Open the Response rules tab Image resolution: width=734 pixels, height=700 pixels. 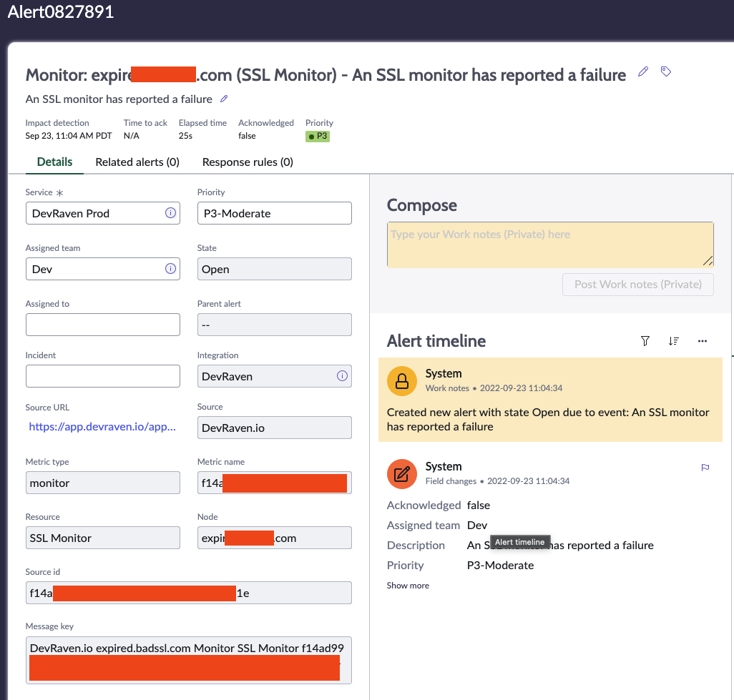(x=248, y=162)
